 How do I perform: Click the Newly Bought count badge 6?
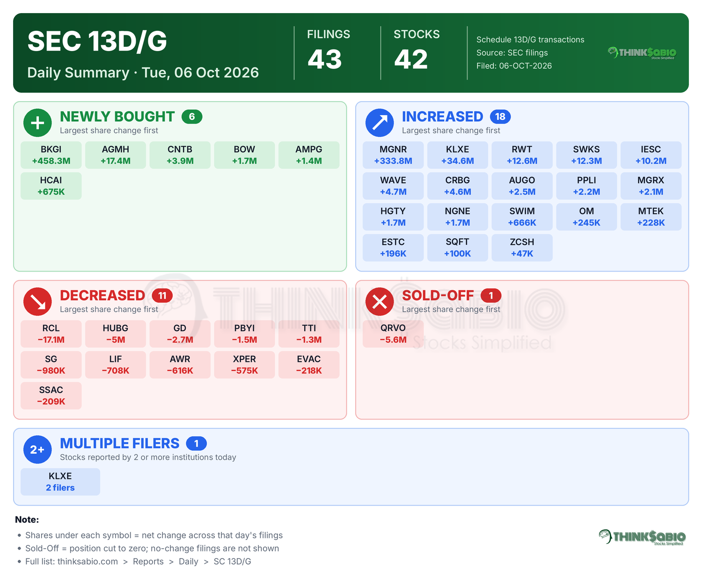192,117
